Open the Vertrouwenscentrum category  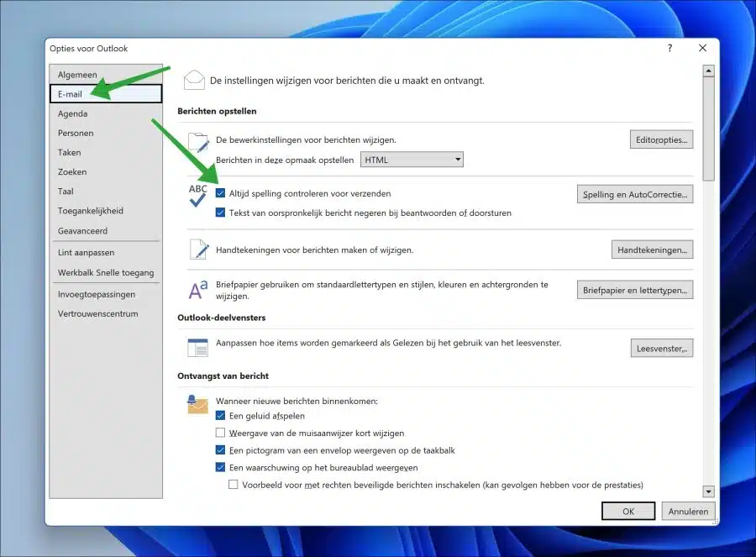tap(106, 313)
